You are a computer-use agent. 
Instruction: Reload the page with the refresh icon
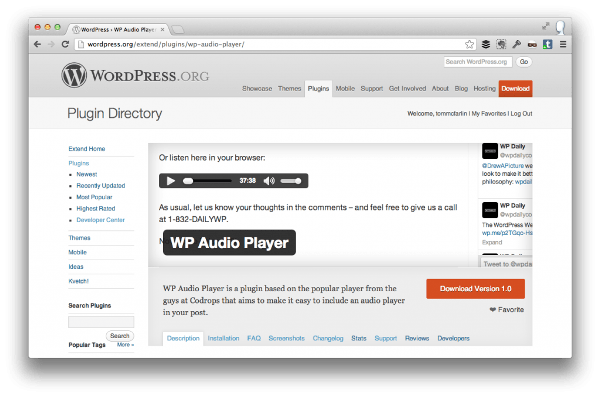[65, 44]
